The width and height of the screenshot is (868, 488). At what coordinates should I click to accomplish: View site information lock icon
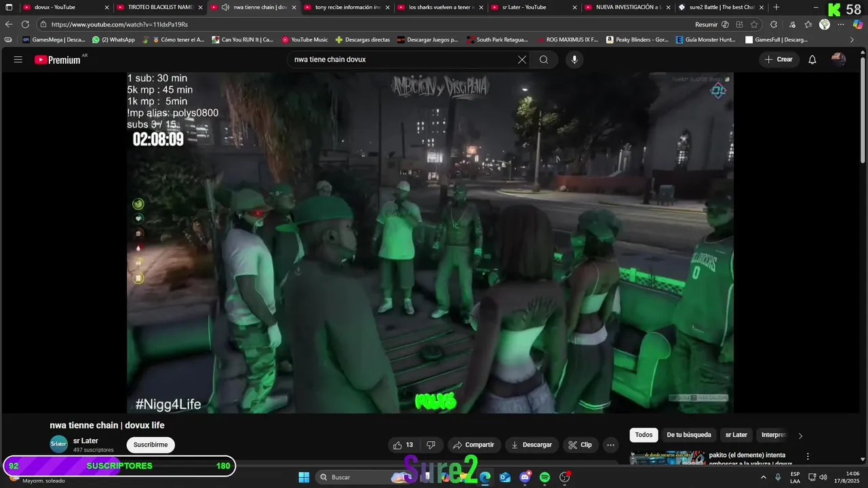(x=43, y=24)
